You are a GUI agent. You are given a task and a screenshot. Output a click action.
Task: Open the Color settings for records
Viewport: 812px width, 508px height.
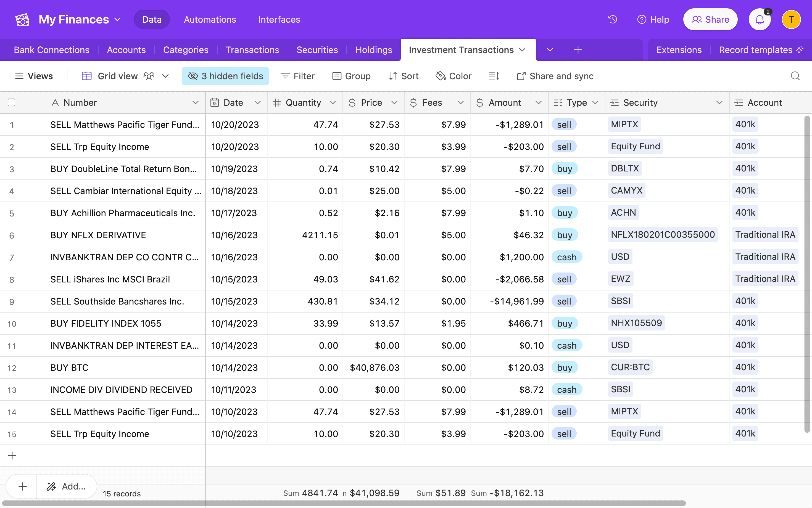click(x=453, y=76)
